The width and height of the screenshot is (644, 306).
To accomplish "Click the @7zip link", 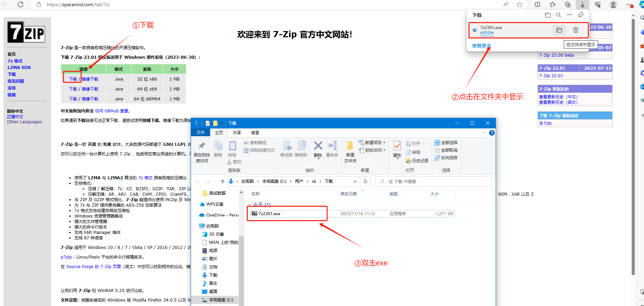I will pos(545,123).
